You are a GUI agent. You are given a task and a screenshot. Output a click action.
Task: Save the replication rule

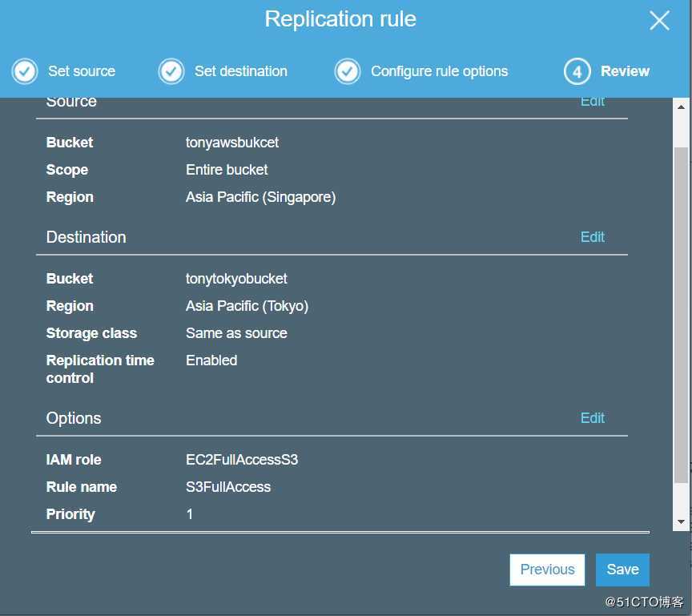coord(622,570)
